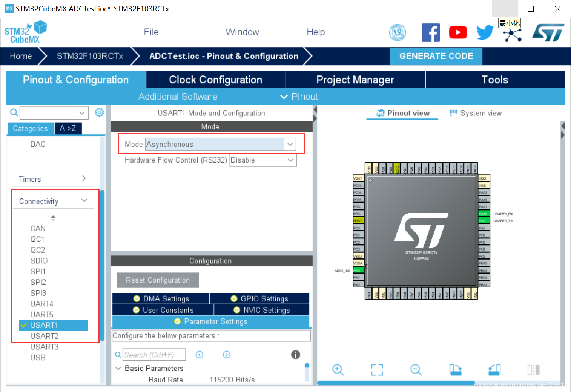This screenshot has height=392, width=571.
Task: Select SPI1 peripheral
Action: click(38, 271)
